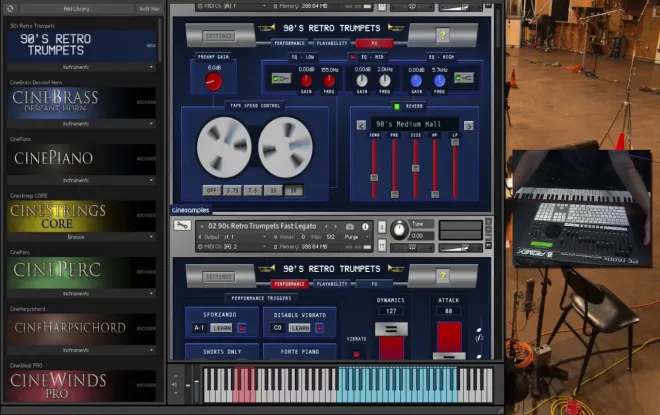Viewport: 660px width, 415px height.
Task: Click the refresh icon above library list
Action: click(x=10, y=8)
